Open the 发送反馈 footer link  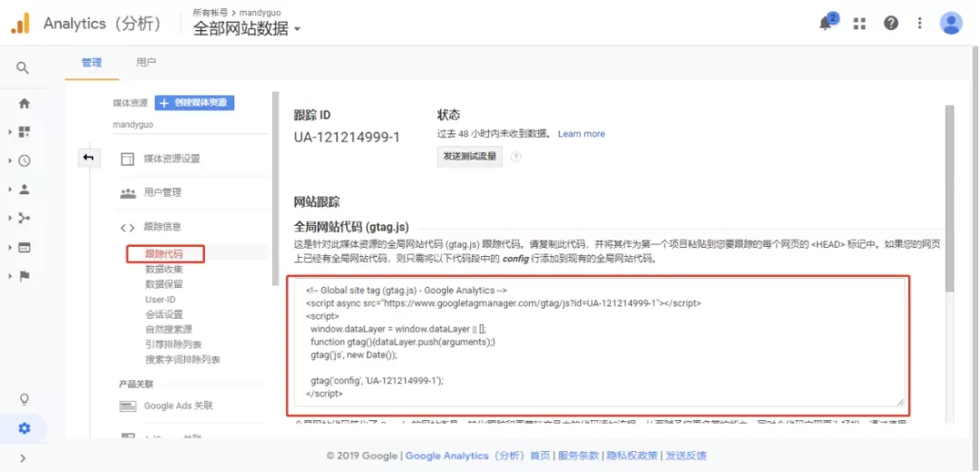(686, 456)
